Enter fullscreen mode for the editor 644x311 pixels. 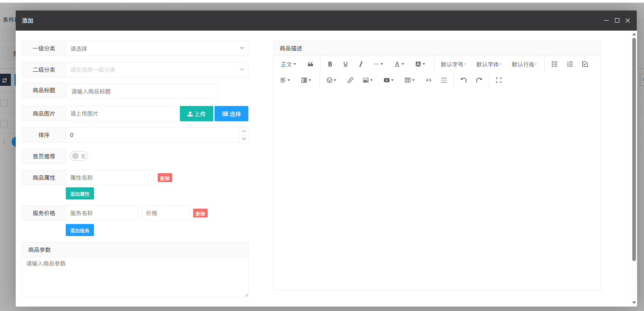point(499,80)
